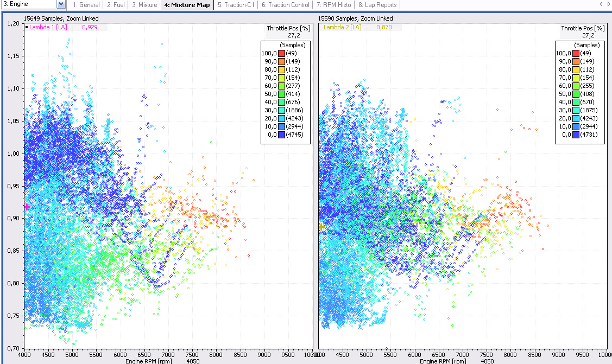Click the tab strip scroll-left arrow

pyautogui.click(x=601, y=5)
